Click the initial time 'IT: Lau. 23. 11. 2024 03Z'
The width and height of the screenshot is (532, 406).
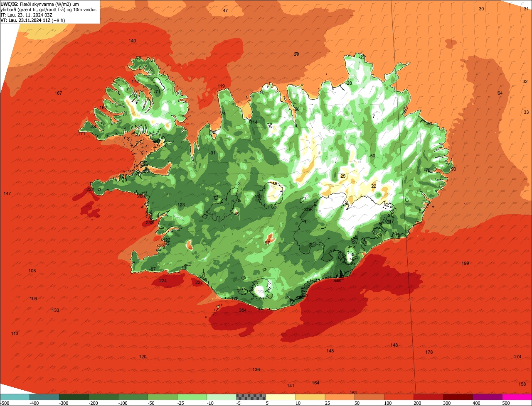[26, 15]
